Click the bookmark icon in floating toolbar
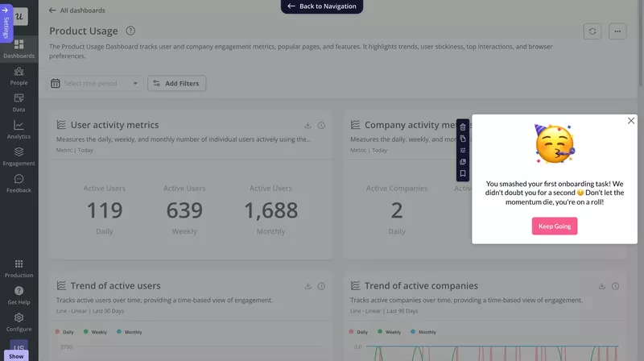The image size is (644, 361). (x=463, y=173)
